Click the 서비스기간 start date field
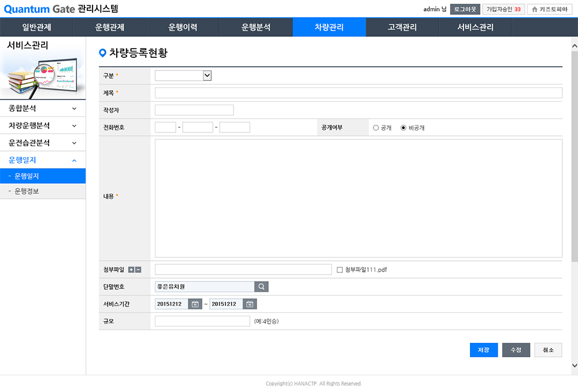The width and height of the screenshot is (578, 392). [172, 304]
